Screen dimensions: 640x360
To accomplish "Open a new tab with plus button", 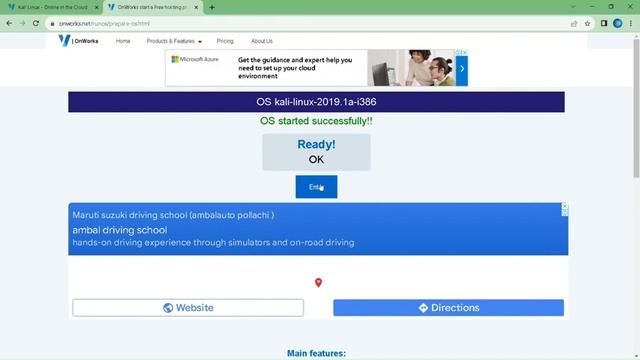I will click(212, 7).
